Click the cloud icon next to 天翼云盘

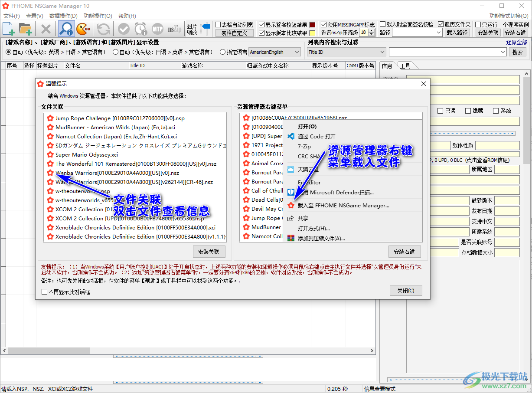291,169
